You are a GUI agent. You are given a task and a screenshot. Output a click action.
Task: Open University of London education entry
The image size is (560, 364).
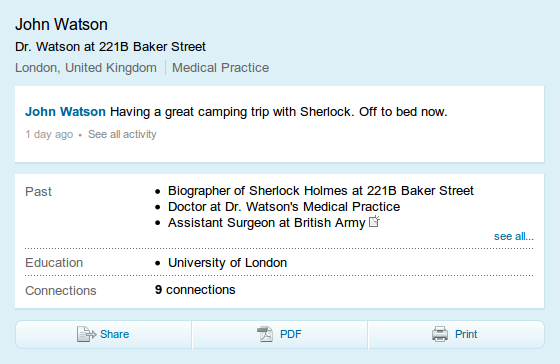pos(228,263)
